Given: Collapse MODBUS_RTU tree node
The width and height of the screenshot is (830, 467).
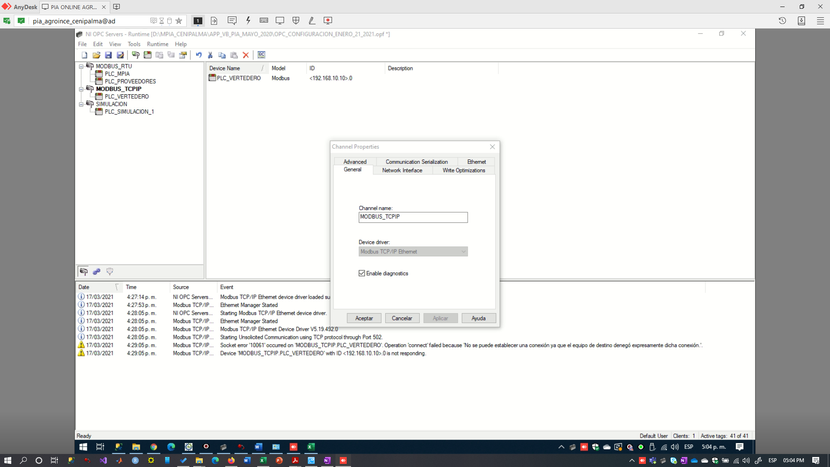Looking at the screenshot, I should pos(82,66).
